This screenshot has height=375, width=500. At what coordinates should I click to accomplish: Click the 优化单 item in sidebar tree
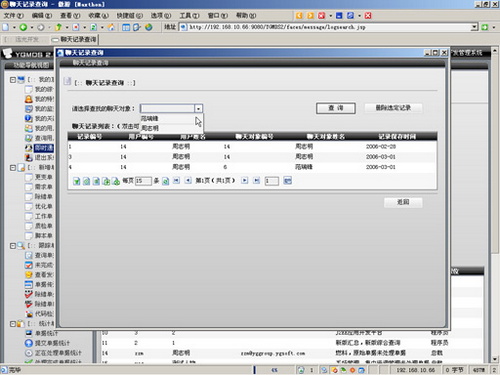pos(44,206)
